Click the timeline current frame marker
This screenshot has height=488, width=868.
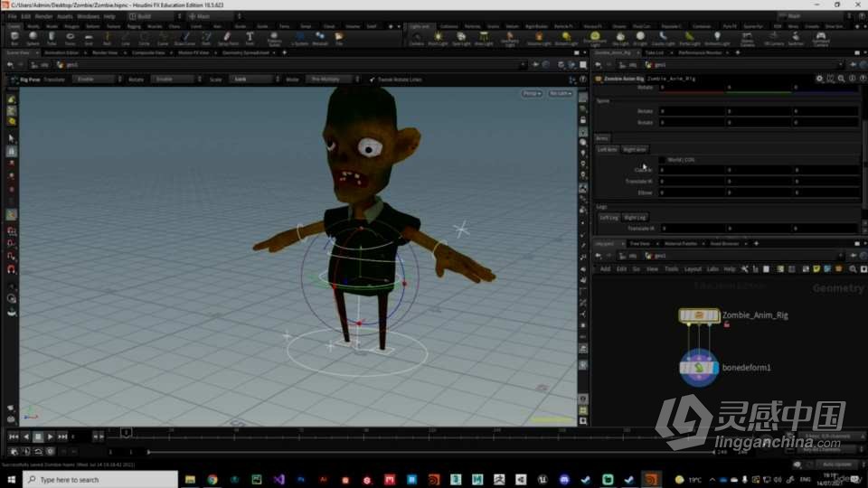[x=127, y=432]
